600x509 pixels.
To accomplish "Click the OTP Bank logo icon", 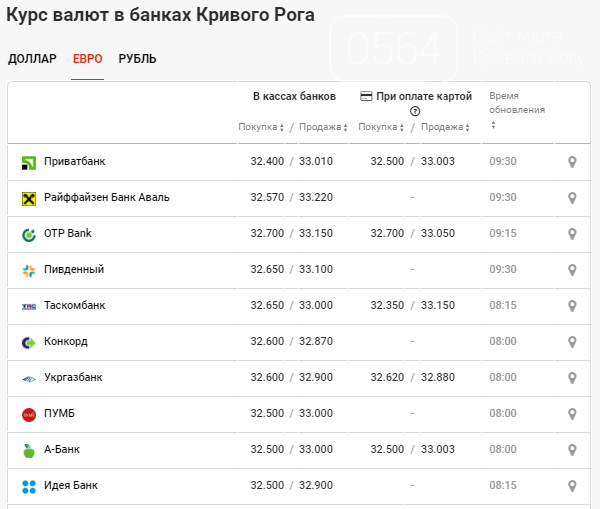I will point(29,235).
